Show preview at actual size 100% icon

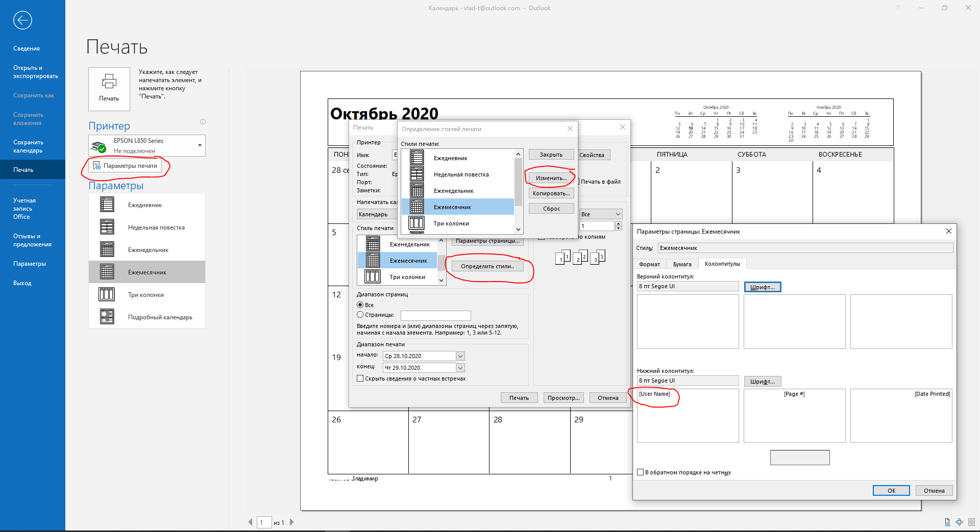click(x=947, y=522)
